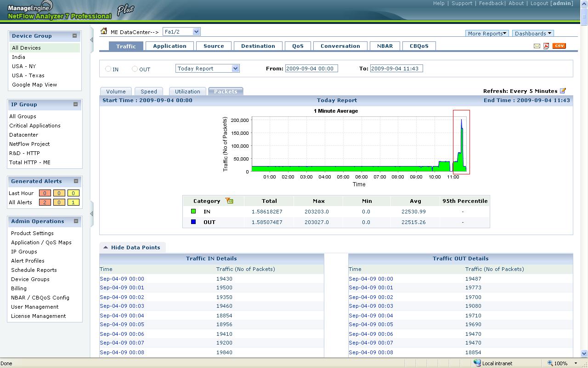Collapse data points via Hide Data Points
Image resolution: width=588 pixels, height=368 pixels.
(132, 247)
